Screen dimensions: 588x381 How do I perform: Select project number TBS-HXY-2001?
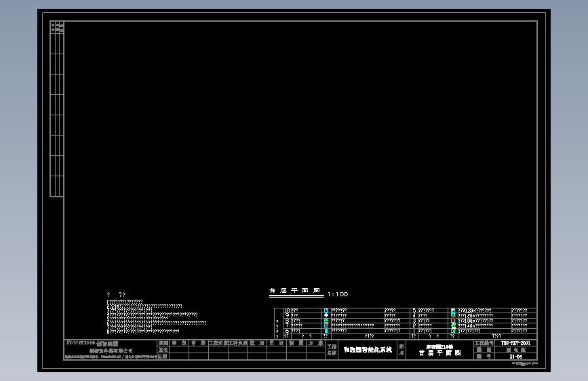pos(515,343)
